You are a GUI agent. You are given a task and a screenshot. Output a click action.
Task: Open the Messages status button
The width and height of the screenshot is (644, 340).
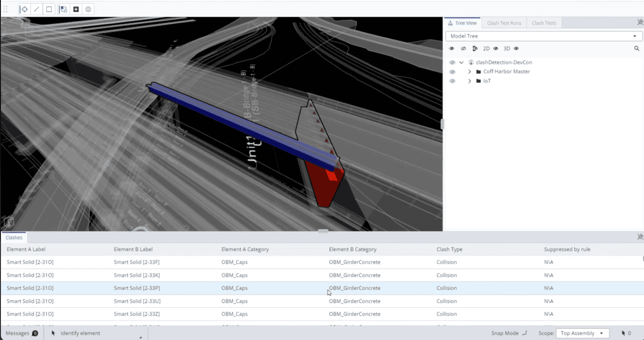[x=21, y=333]
